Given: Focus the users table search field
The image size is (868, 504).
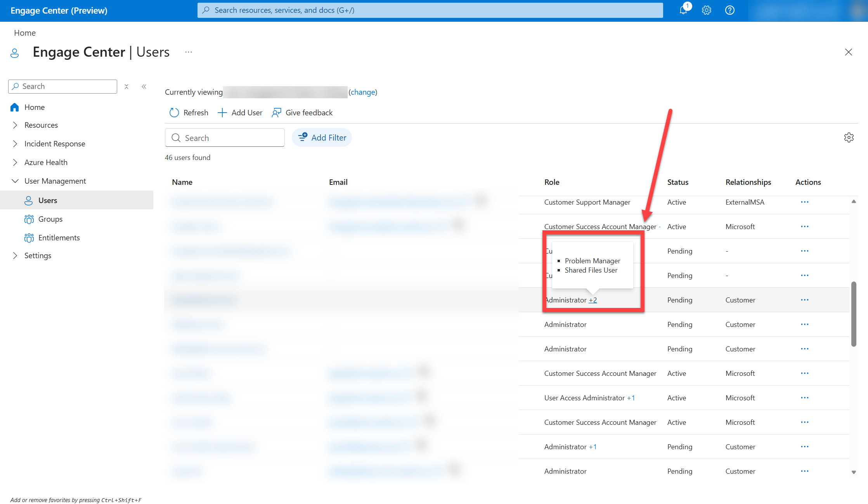Looking at the screenshot, I should (x=225, y=138).
